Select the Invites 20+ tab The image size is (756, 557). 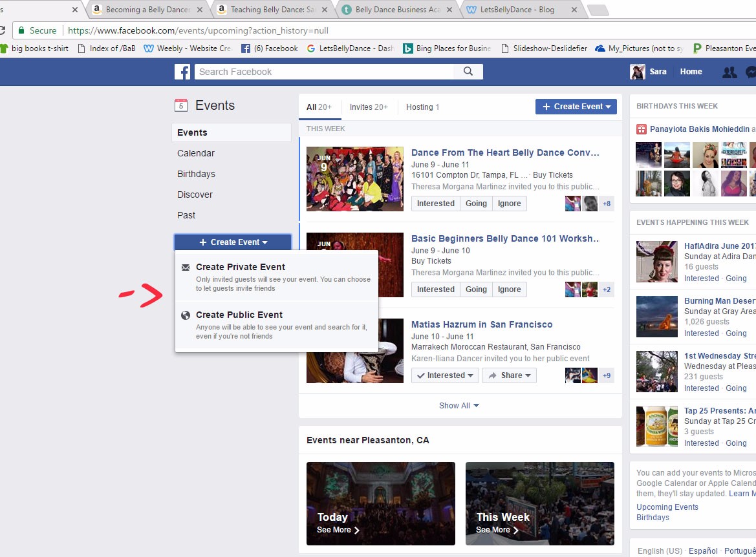(x=369, y=107)
